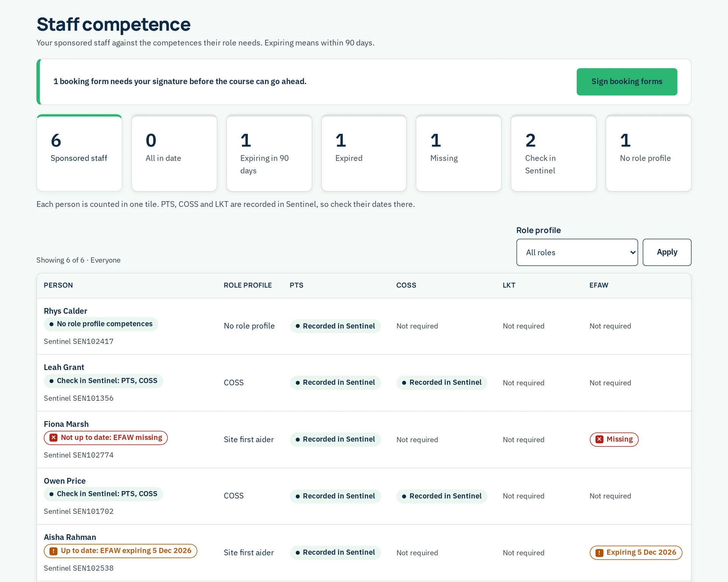Click the Sign booking forms button
This screenshot has width=728, height=582.
[627, 82]
